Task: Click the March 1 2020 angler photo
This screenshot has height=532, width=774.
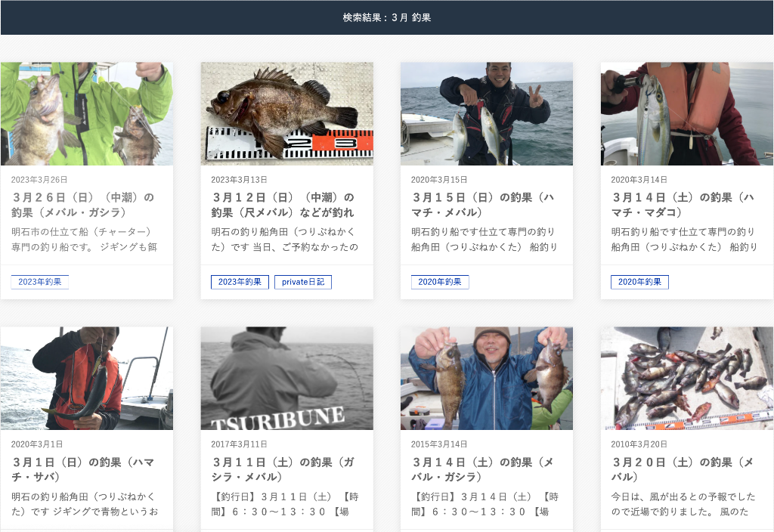Action: click(87, 378)
